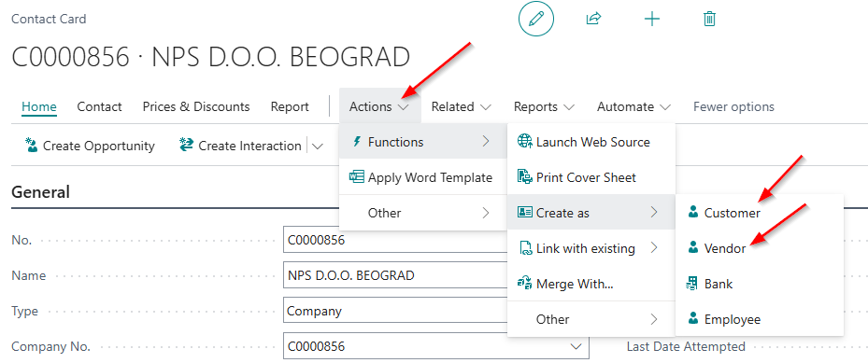Click Create Interaction button
Image resolution: width=868 pixels, height=363 pixels.
(x=241, y=146)
